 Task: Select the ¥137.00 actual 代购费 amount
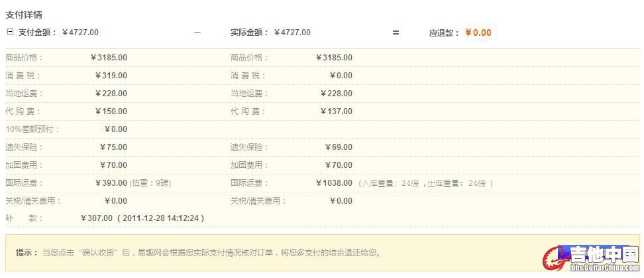pyautogui.click(x=339, y=111)
